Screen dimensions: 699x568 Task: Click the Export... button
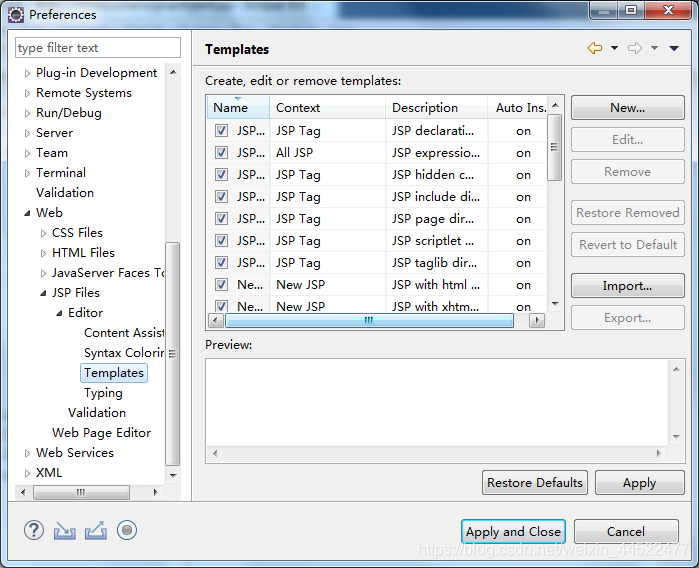click(627, 317)
